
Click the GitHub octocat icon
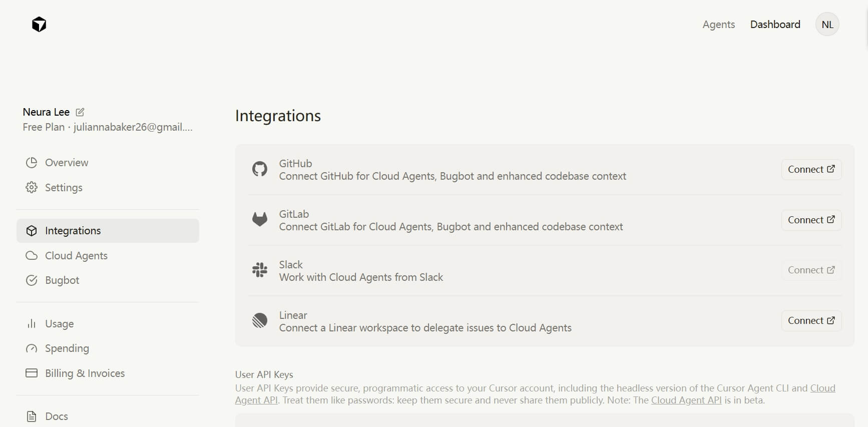click(260, 169)
